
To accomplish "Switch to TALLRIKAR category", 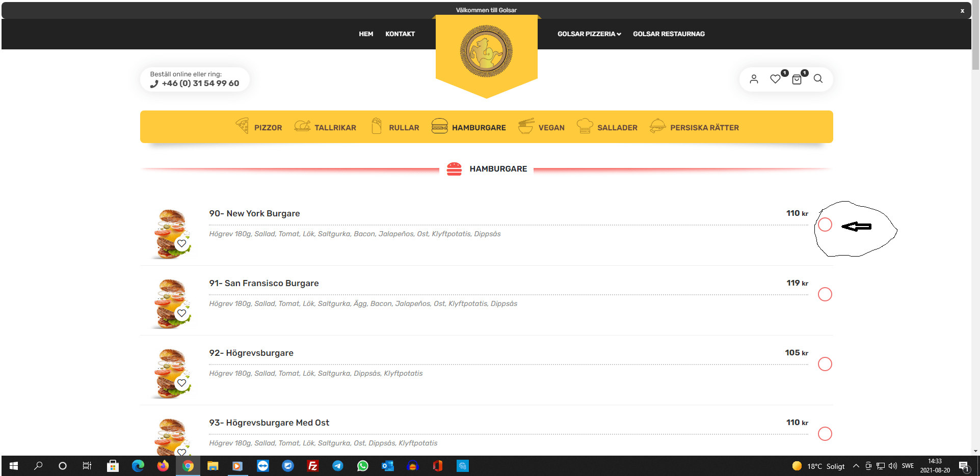I will tap(335, 128).
